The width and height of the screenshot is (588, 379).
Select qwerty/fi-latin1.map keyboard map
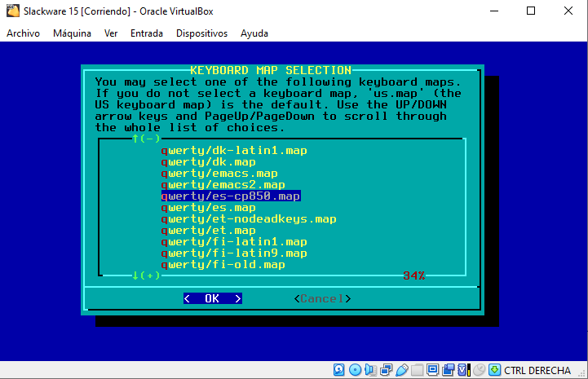pos(234,242)
